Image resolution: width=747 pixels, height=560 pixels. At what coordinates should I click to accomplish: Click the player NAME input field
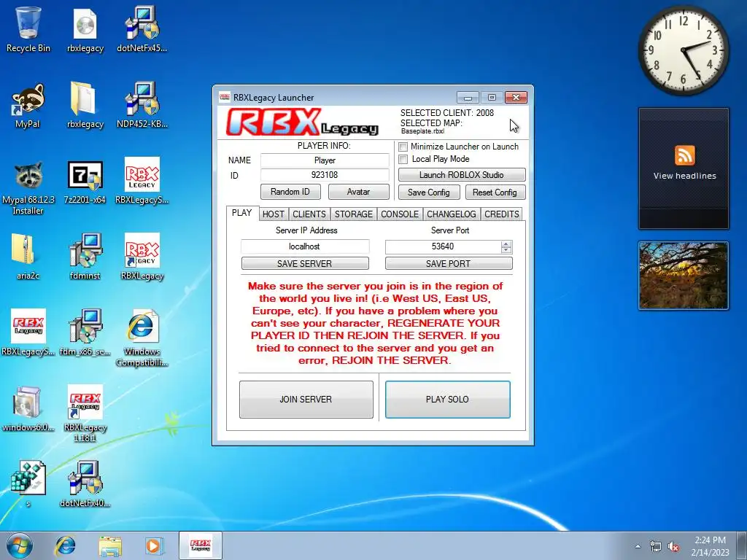tap(325, 160)
